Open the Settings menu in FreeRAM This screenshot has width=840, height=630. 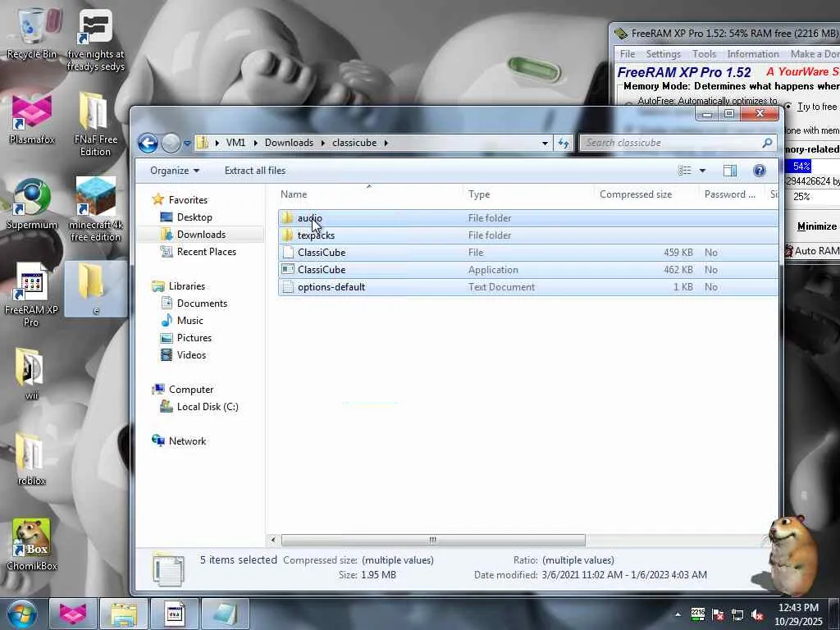(663, 54)
